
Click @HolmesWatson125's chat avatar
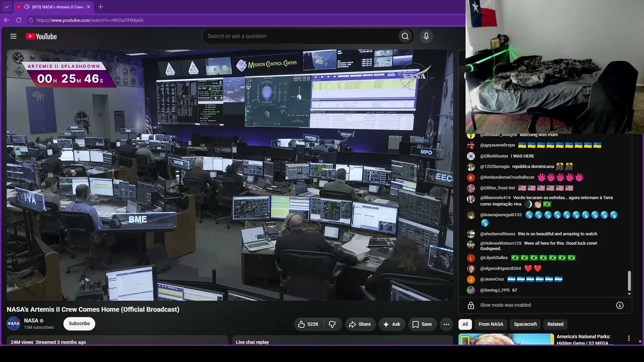(x=471, y=245)
